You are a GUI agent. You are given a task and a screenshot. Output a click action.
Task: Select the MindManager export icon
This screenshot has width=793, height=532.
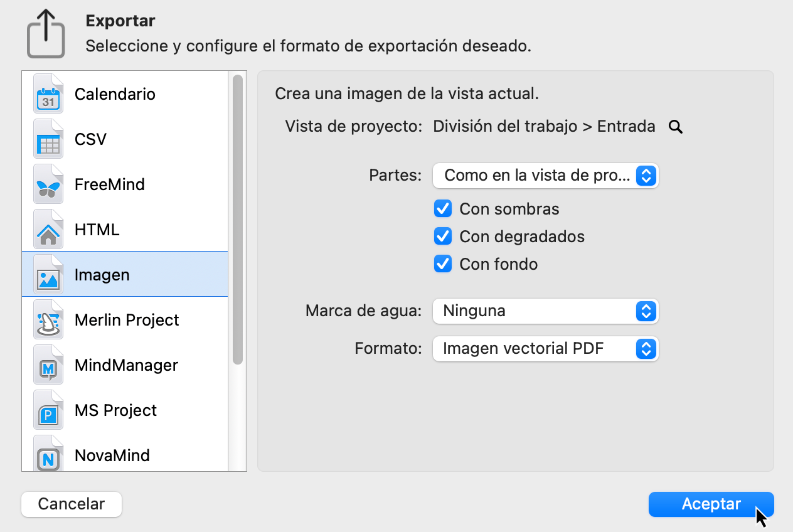pyautogui.click(x=48, y=364)
